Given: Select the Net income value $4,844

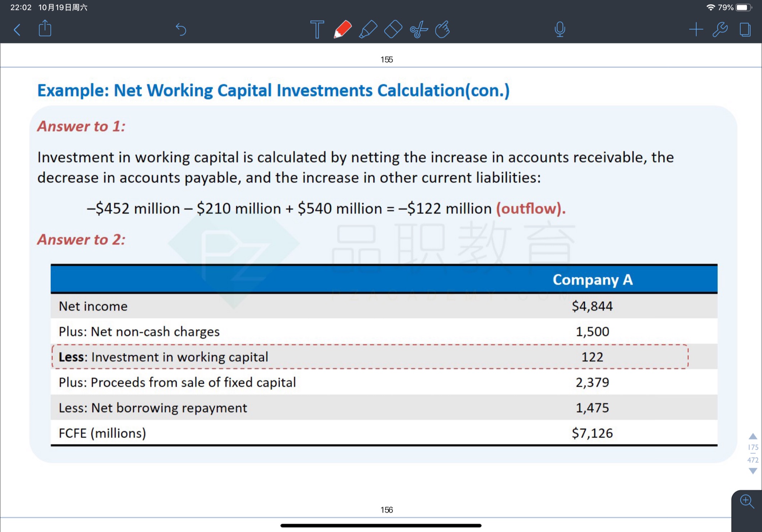Looking at the screenshot, I should click(592, 306).
